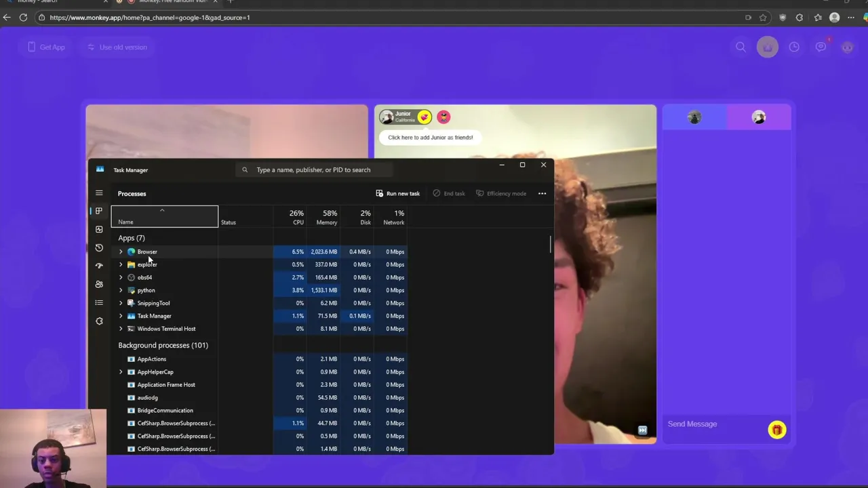Click the Browser process Edge icon
Viewport: 868px width, 488px height.
pyautogui.click(x=132, y=251)
